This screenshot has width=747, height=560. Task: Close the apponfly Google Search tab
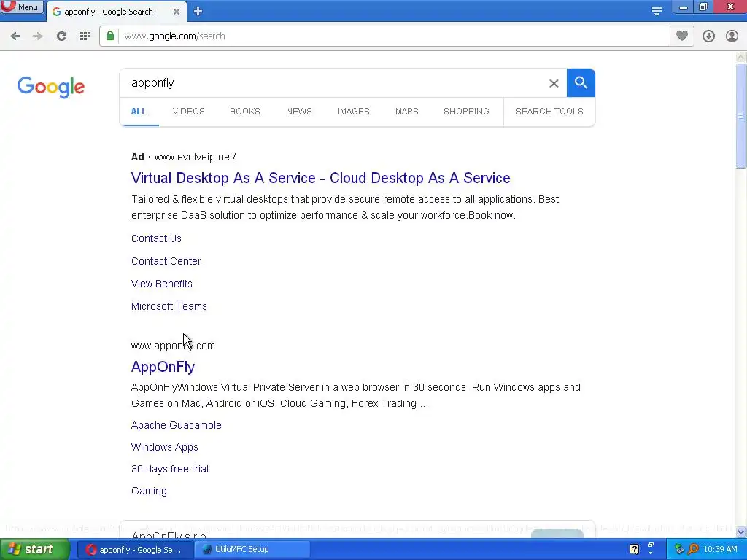[177, 12]
